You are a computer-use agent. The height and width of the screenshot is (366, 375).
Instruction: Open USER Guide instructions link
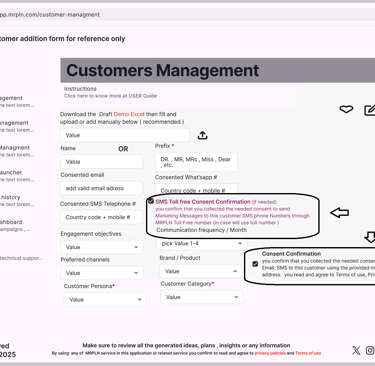click(x=110, y=96)
